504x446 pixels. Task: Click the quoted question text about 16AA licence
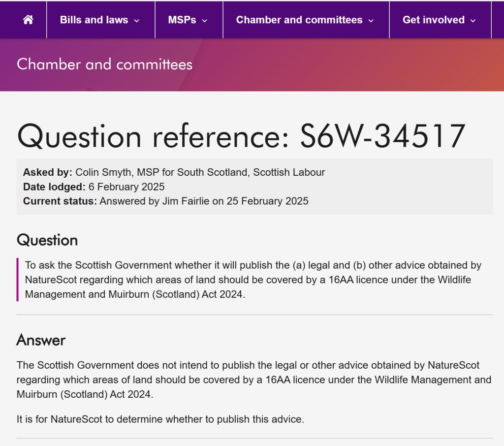253,280
